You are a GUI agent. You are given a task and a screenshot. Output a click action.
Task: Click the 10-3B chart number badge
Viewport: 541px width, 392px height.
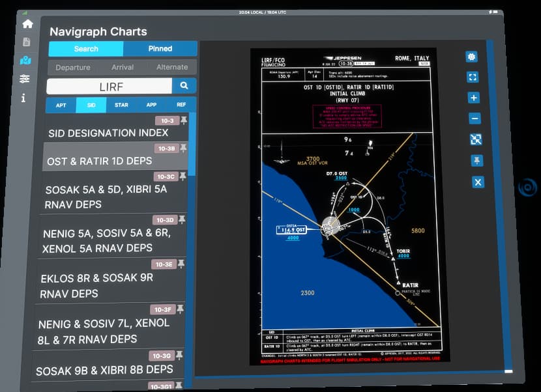coord(166,148)
